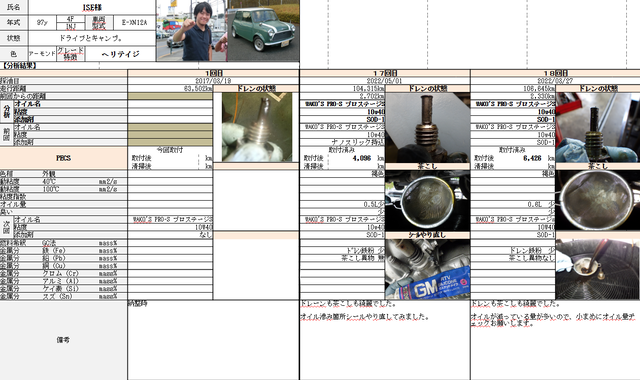Select the ISE様 name cell
The height and width of the screenshot is (380, 640).
coord(92,7)
